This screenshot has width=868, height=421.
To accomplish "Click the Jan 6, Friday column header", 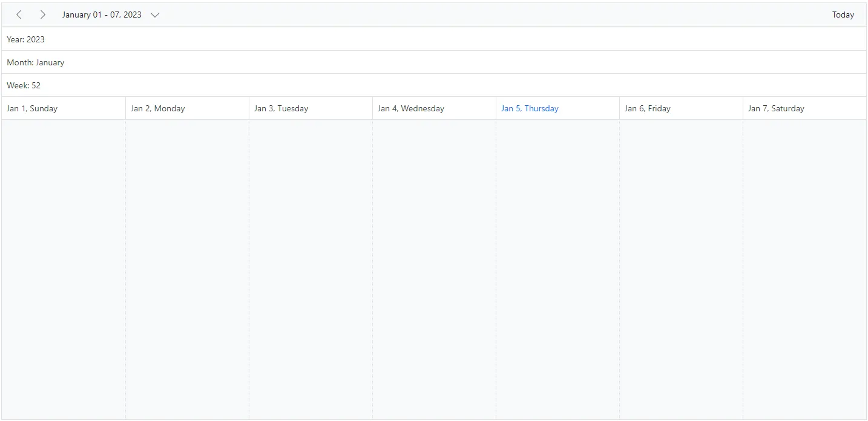I will tap(681, 108).
